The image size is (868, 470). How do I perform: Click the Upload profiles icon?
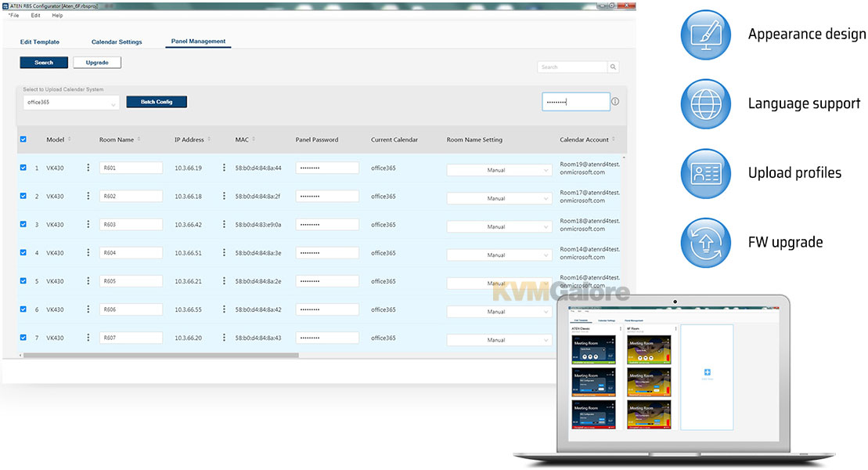pyautogui.click(x=706, y=173)
